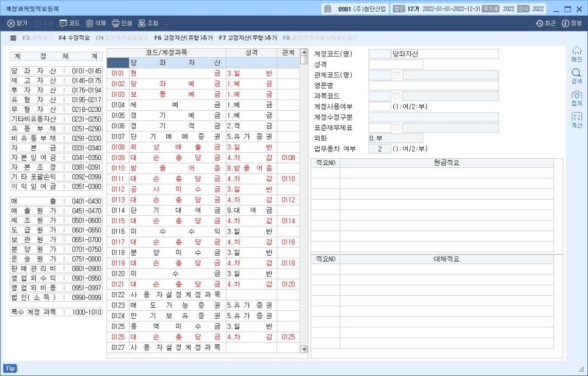The width and height of the screenshot is (588, 376).
Task: Select 특수 계정 과목 : 1000~1010
Action: (56, 312)
